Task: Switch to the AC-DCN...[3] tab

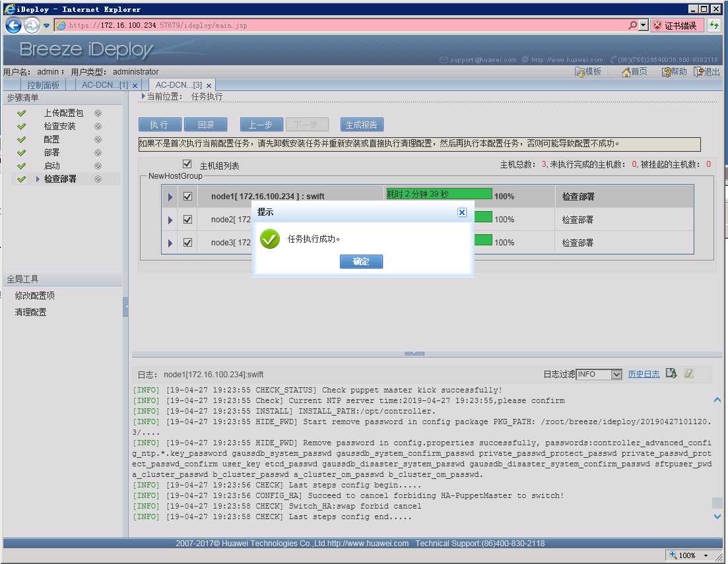Action: pyautogui.click(x=178, y=85)
